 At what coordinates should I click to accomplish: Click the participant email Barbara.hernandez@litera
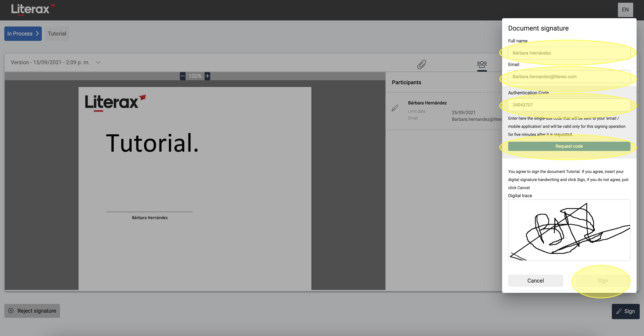(x=477, y=119)
